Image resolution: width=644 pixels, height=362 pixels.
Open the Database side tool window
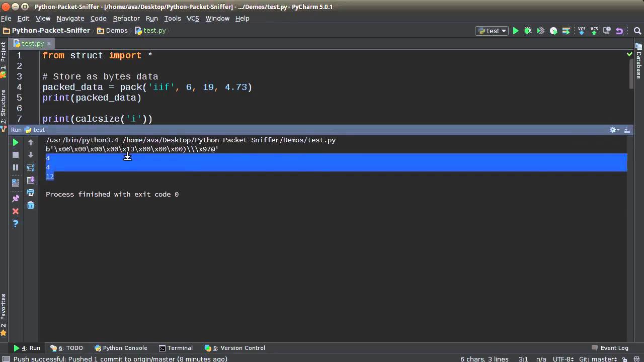click(639, 61)
